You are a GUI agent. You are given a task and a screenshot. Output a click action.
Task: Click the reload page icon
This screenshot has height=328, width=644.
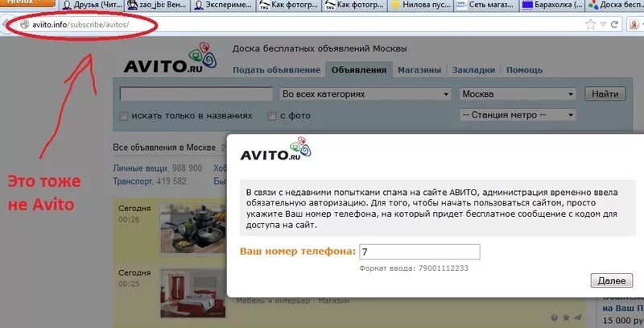[614, 24]
